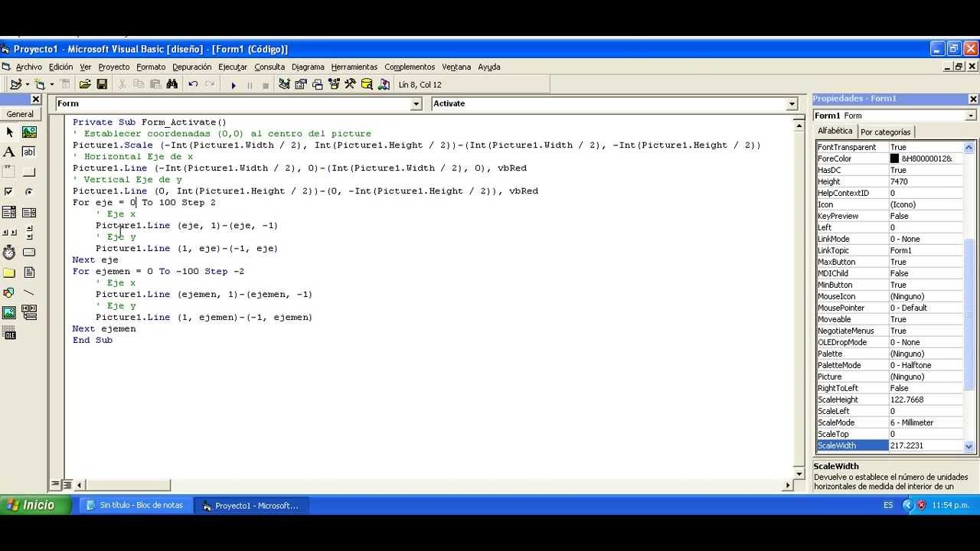Open the Object Browser toolbar icon

coord(334,84)
